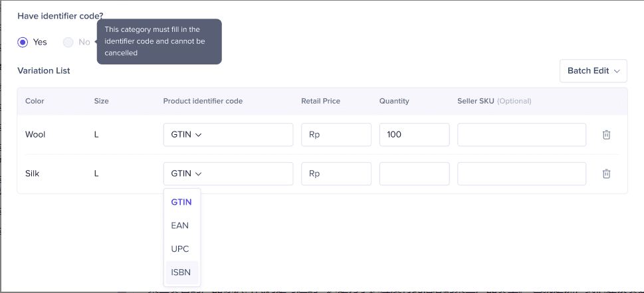644x293 pixels.
Task: Delete the Silk variation row
Action: pos(606,173)
